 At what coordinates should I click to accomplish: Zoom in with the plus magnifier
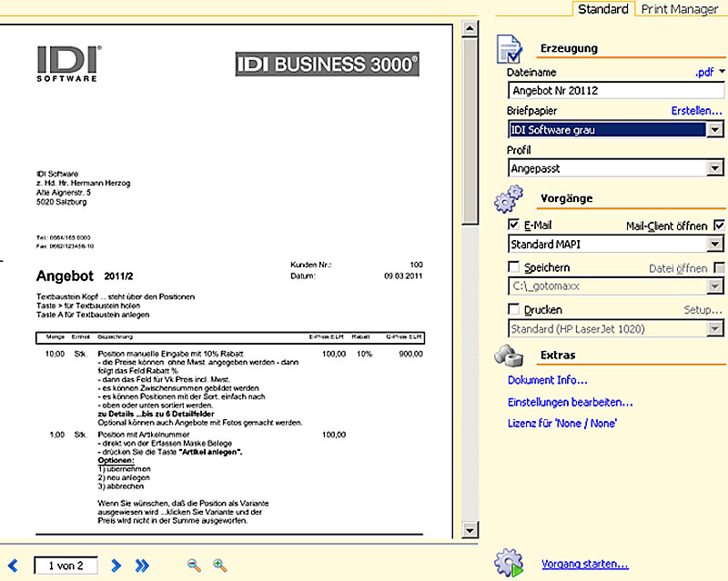click(x=219, y=566)
